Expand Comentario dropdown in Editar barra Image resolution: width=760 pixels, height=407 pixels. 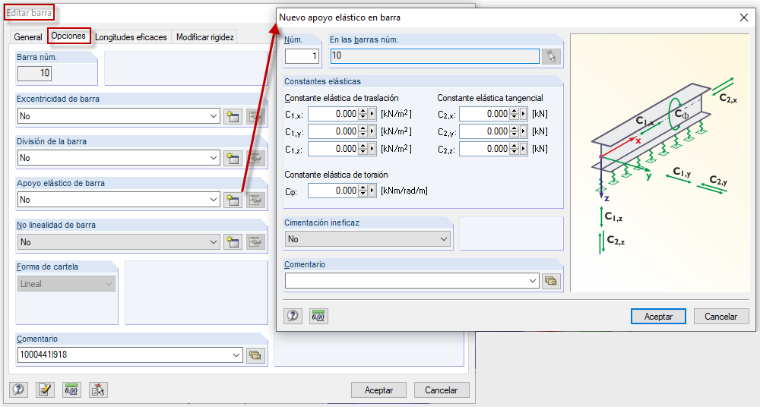(x=236, y=355)
